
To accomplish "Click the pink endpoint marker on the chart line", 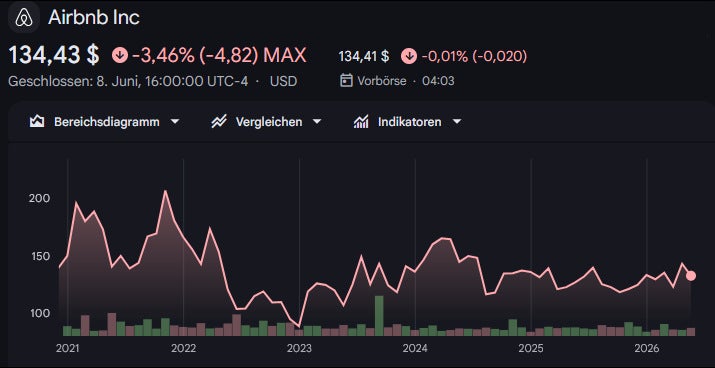I will [x=691, y=276].
